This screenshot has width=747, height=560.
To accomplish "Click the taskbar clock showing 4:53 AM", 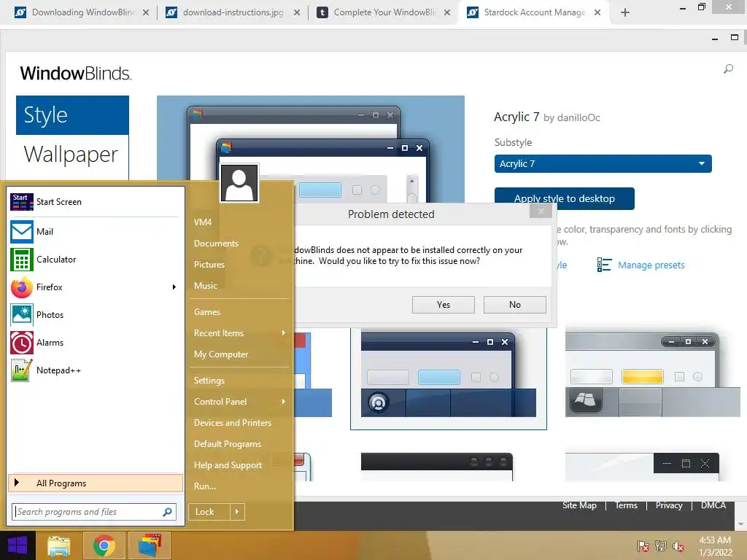I will [715, 546].
